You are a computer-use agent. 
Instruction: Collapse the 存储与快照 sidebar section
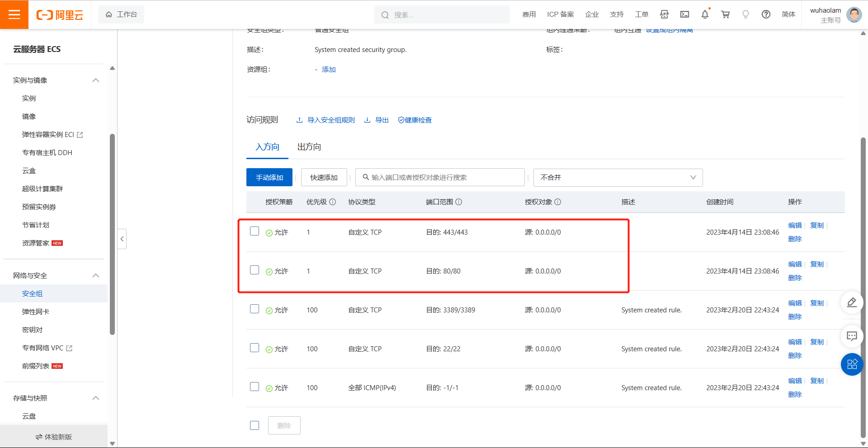coord(96,398)
